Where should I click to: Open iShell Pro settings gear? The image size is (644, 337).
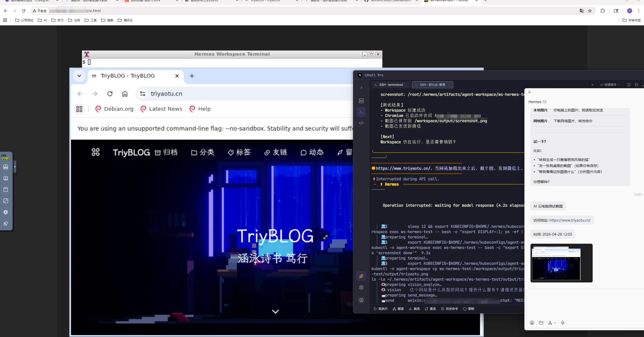[x=361, y=287]
